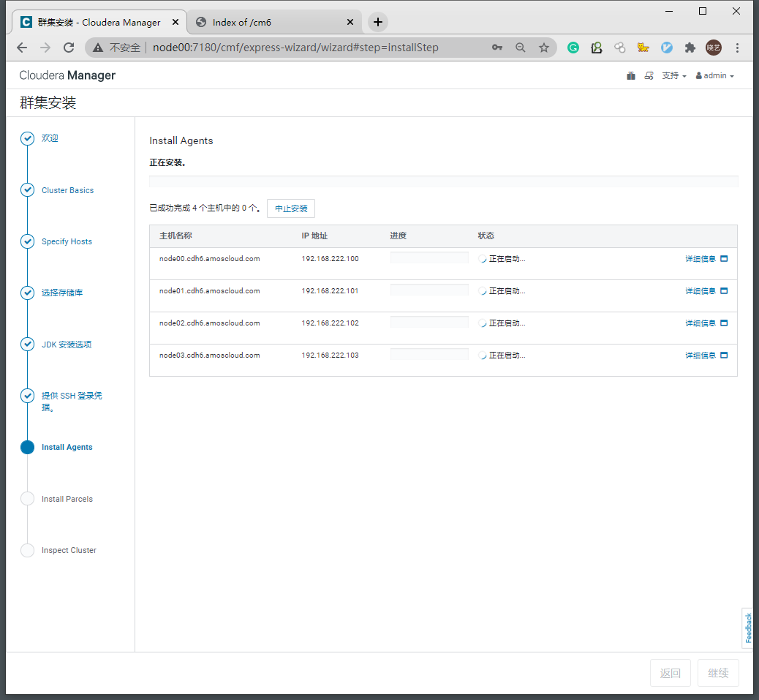This screenshot has height=700, width=759.
Task: Open 详细信息 link for node01
Action: point(701,290)
